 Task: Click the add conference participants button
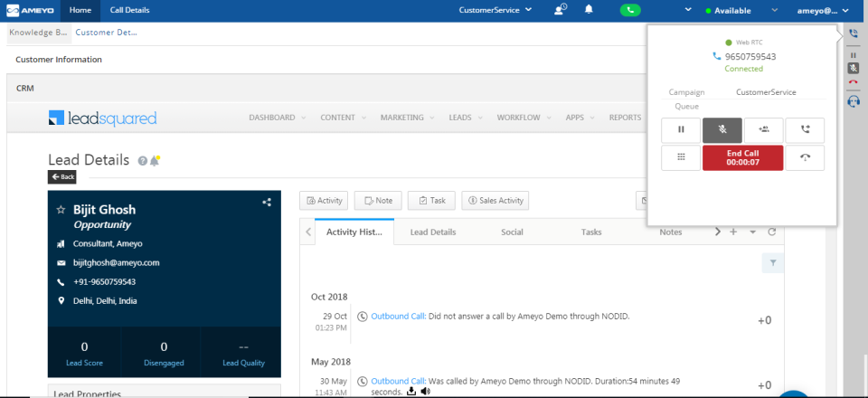click(x=763, y=130)
